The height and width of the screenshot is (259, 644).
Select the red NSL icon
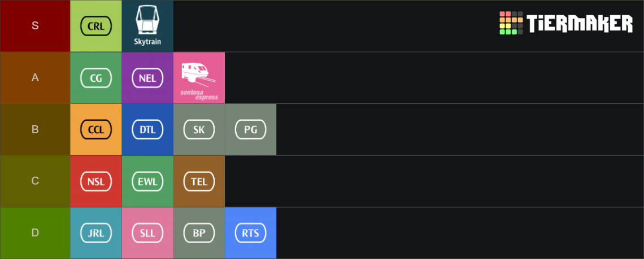pyautogui.click(x=96, y=182)
